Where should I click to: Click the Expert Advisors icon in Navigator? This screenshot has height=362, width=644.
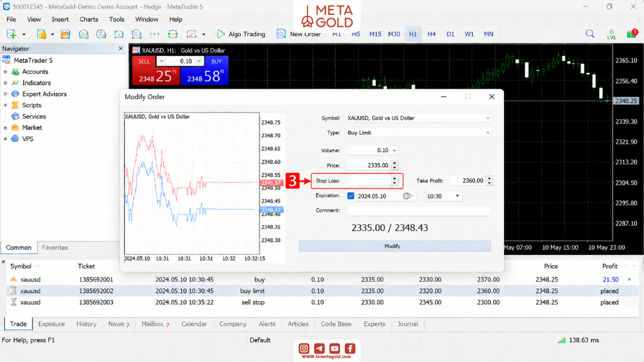pos(15,94)
